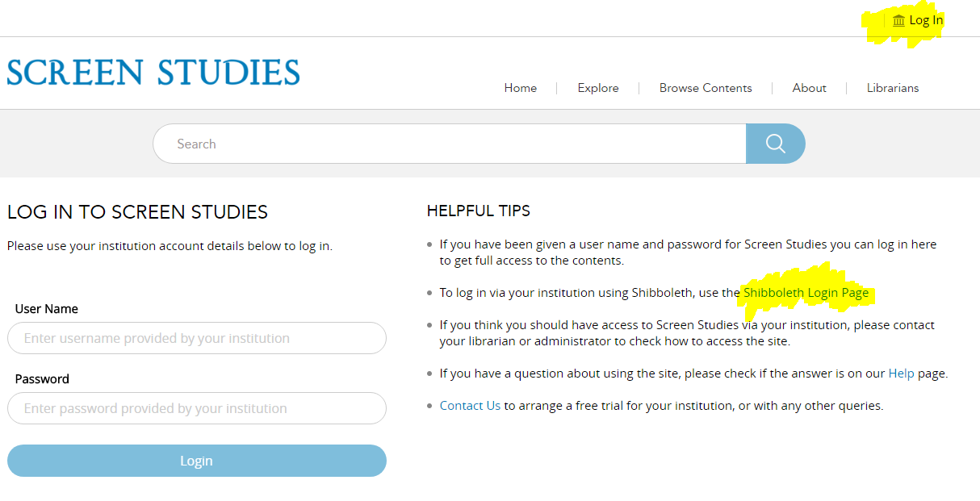Select the About navigation item

(x=810, y=88)
